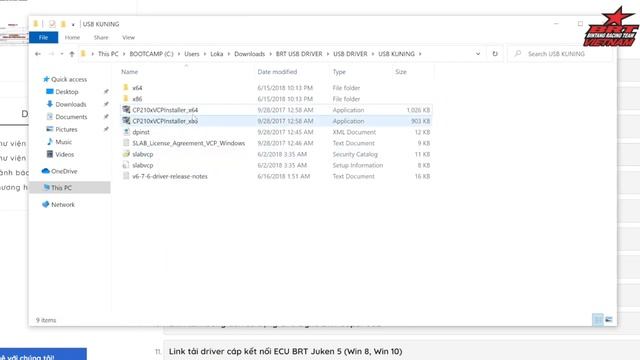Viewport: 640px width, 360px height.
Task: Click the 'Link tải driver' heading in browser
Action: point(285,351)
